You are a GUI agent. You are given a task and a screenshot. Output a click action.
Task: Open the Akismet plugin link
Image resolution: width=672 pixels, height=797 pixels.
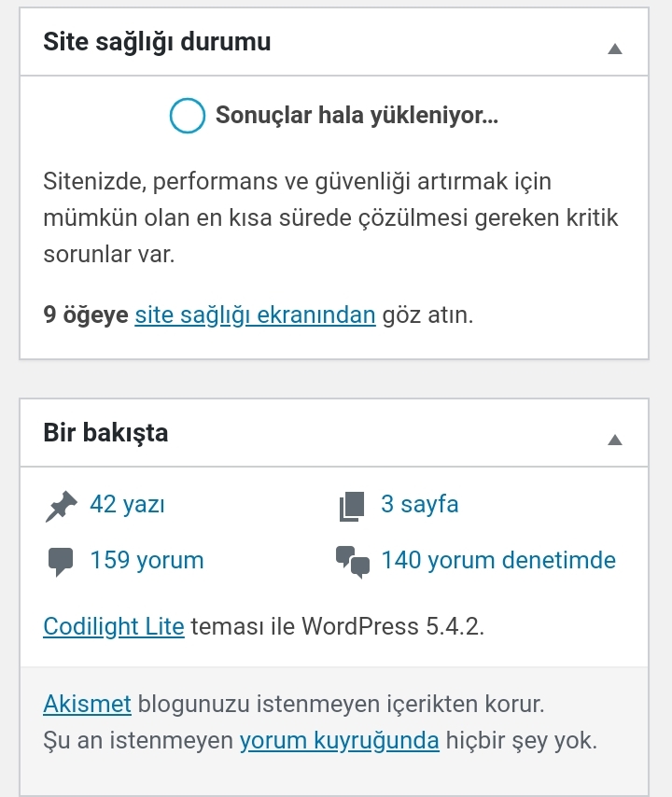[x=88, y=704]
